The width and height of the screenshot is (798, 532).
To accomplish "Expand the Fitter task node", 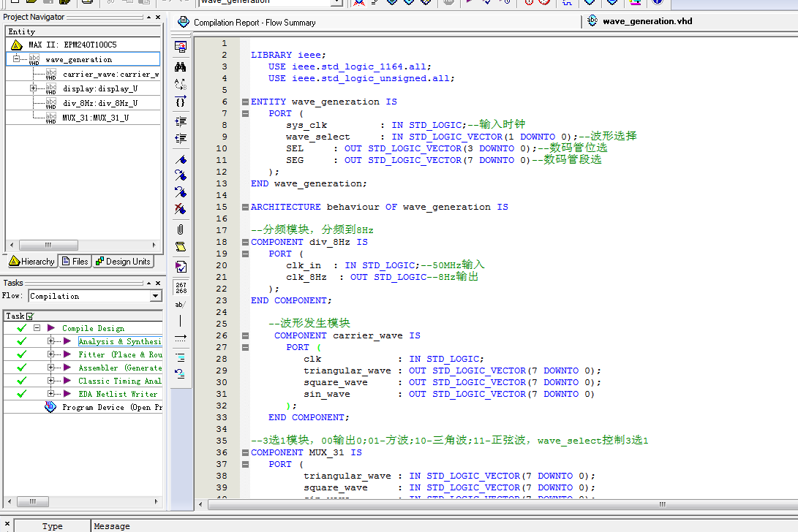I will click(x=50, y=354).
